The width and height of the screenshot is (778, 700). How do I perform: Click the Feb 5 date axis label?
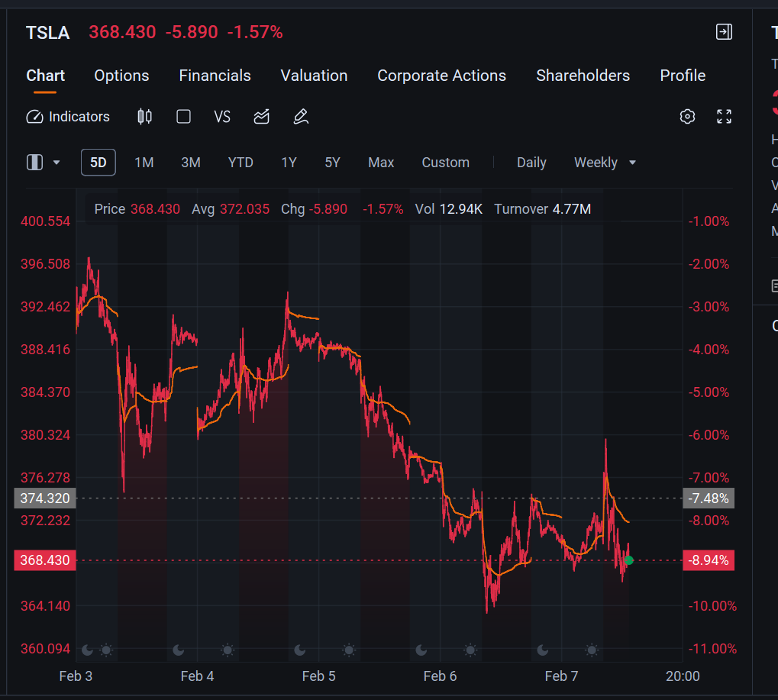pos(318,676)
